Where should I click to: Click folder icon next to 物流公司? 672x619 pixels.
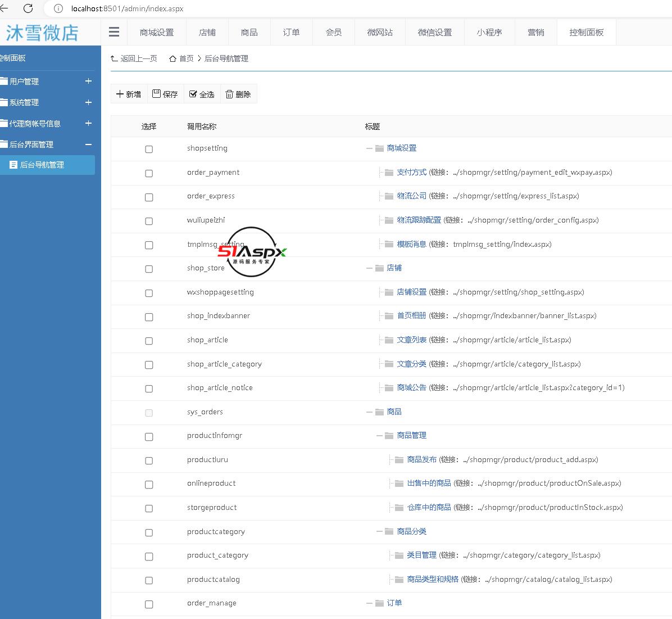click(389, 196)
